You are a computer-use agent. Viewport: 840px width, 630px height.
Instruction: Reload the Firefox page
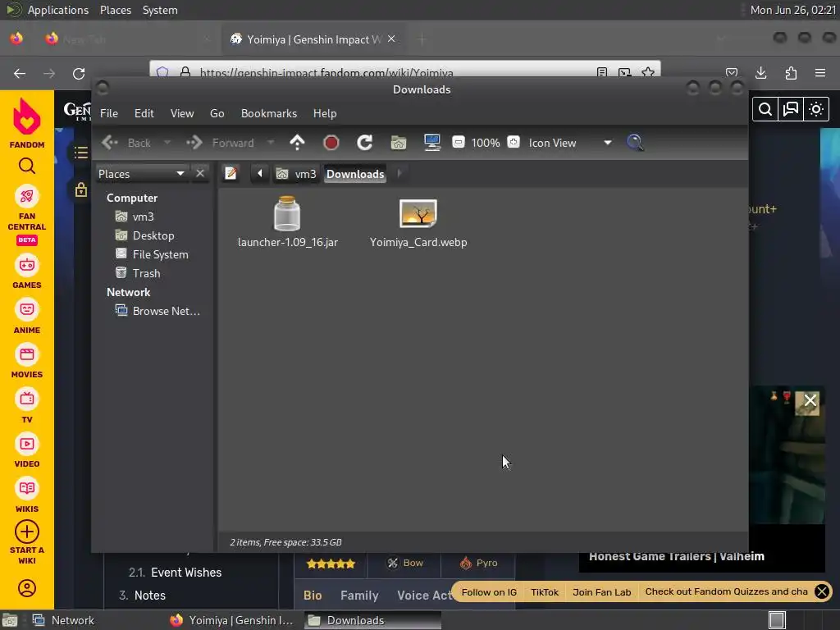coord(79,73)
